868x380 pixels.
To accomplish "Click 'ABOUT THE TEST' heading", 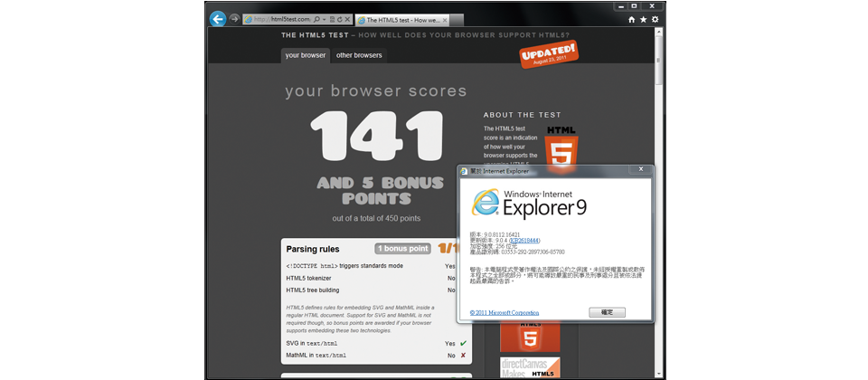I will (x=522, y=115).
